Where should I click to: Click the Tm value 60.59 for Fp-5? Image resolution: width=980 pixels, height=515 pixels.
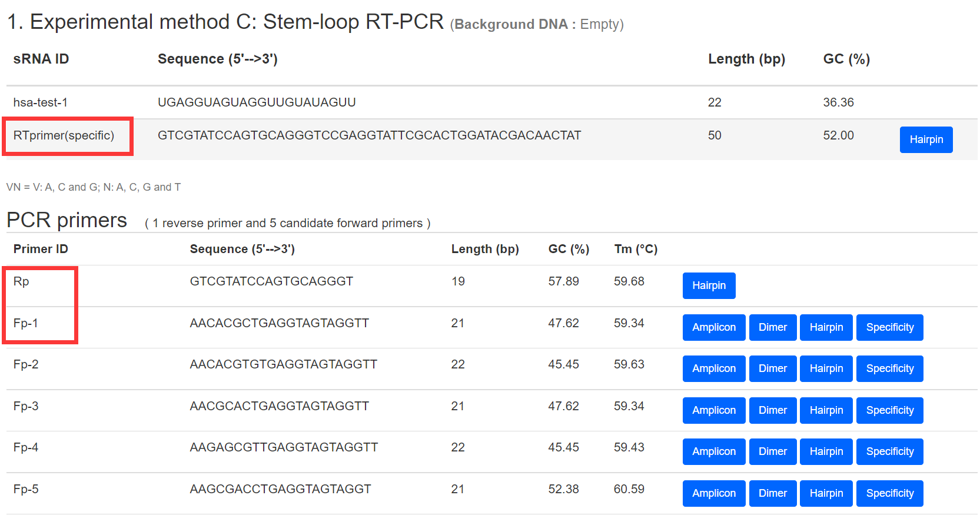(x=629, y=489)
